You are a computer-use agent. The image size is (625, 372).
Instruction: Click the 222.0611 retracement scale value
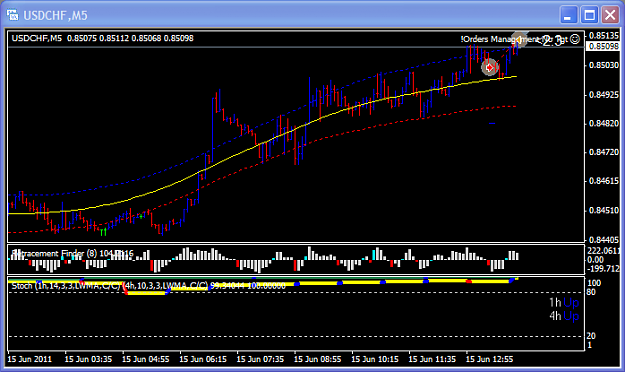point(603,250)
